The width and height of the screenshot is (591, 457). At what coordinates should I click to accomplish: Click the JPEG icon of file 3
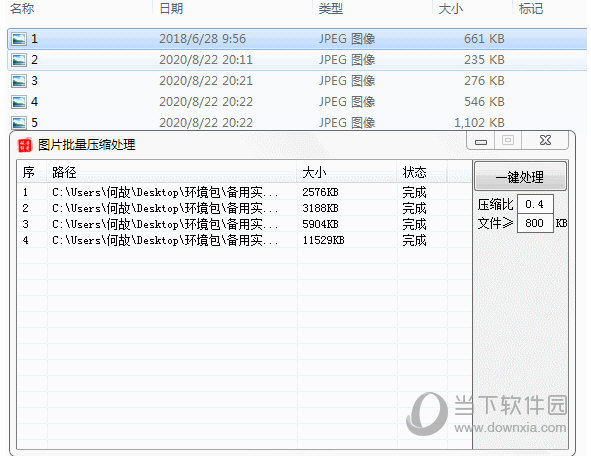[x=19, y=81]
